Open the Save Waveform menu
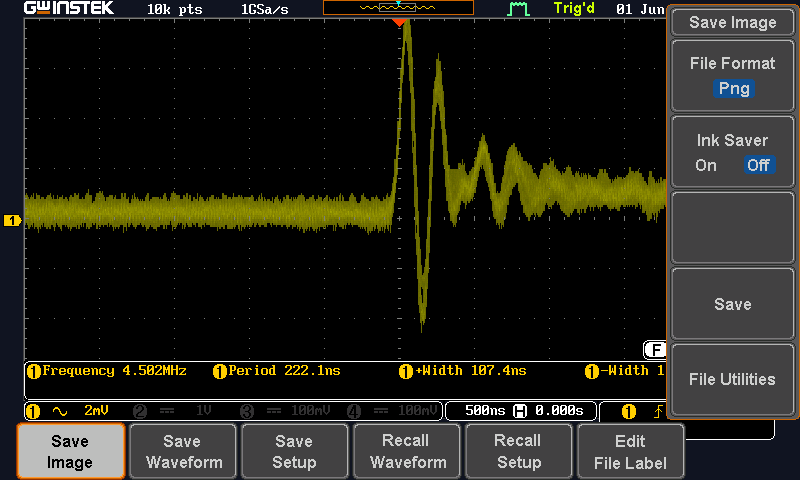800x480 pixels. tap(184, 451)
